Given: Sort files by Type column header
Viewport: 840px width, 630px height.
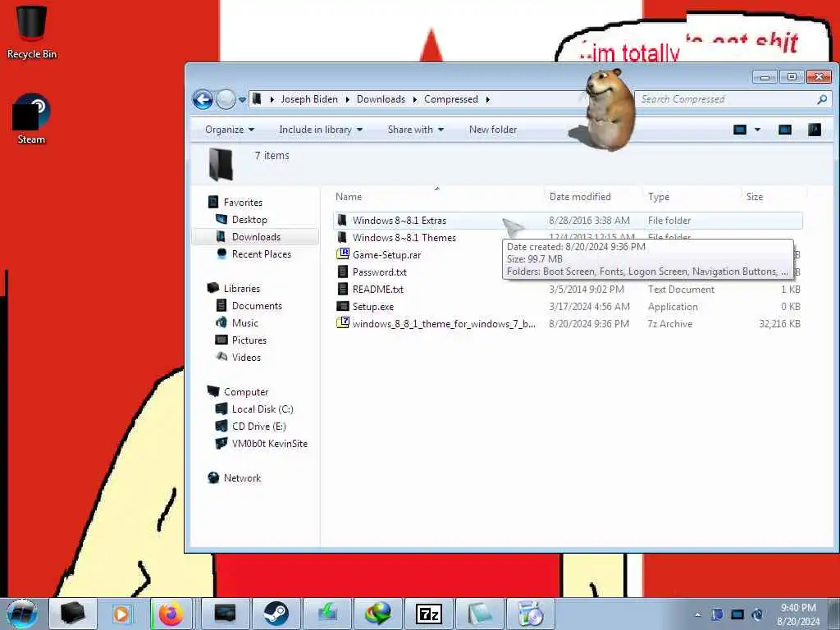Looking at the screenshot, I should [x=692, y=197].
